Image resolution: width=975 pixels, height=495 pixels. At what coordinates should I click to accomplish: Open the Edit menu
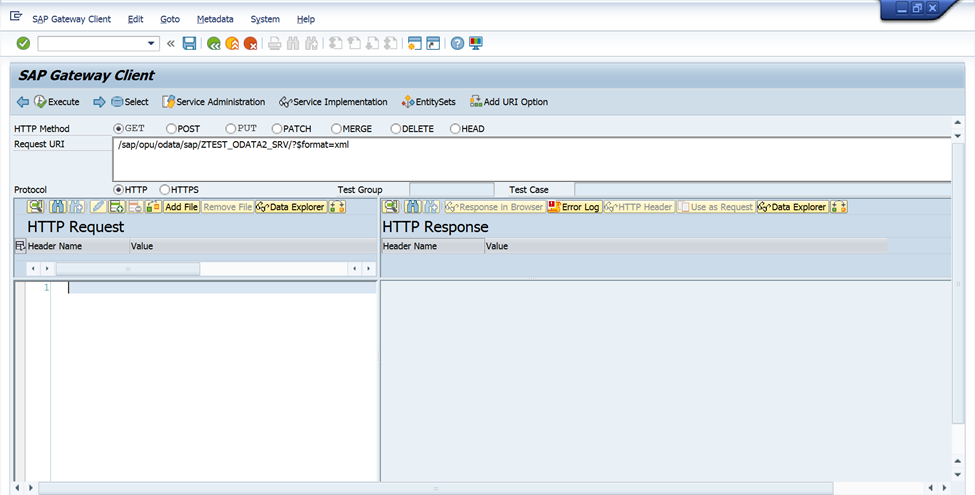click(x=136, y=19)
